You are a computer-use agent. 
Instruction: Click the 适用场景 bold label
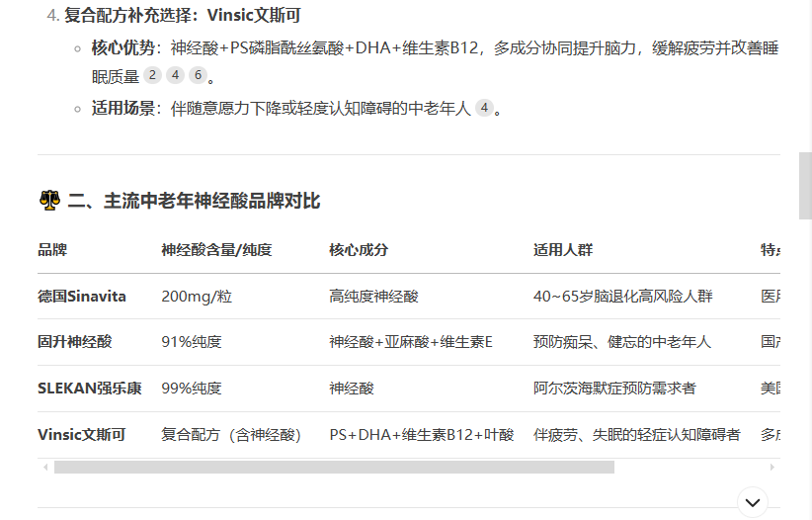click(x=122, y=108)
